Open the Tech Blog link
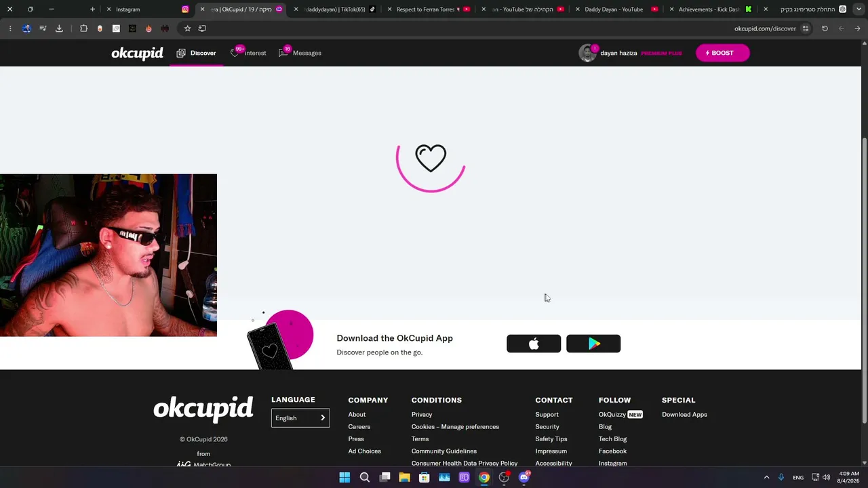This screenshot has width=868, height=488. click(x=613, y=439)
